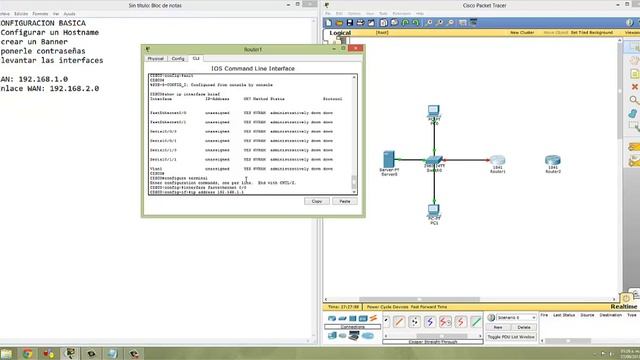Open Notepad Edición menu
The width and height of the screenshot is (640, 360).
pyautogui.click(x=21, y=14)
